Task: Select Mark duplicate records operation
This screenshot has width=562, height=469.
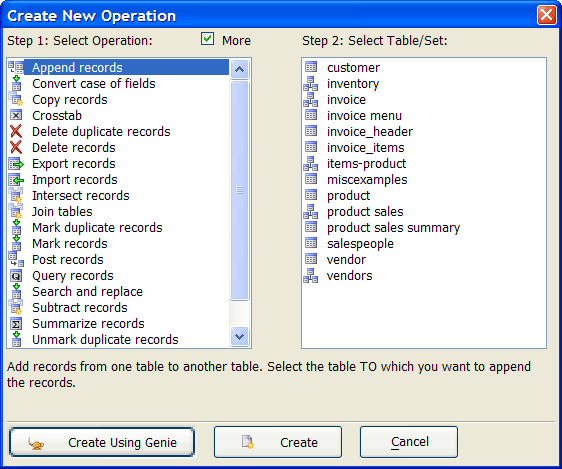Action: [97, 228]
